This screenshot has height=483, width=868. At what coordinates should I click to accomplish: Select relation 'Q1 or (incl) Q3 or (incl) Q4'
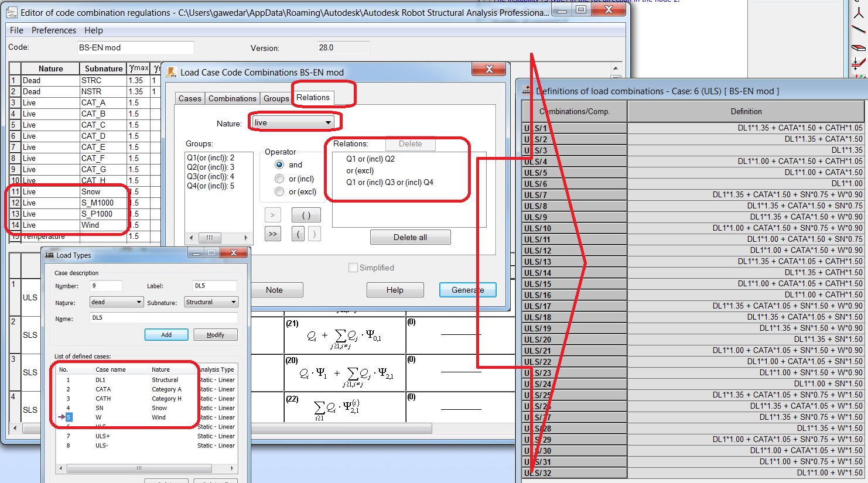coord(389,182)
